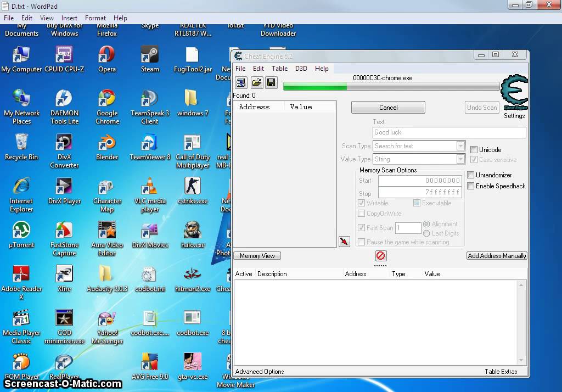Check Enable Speedhack

470,186
